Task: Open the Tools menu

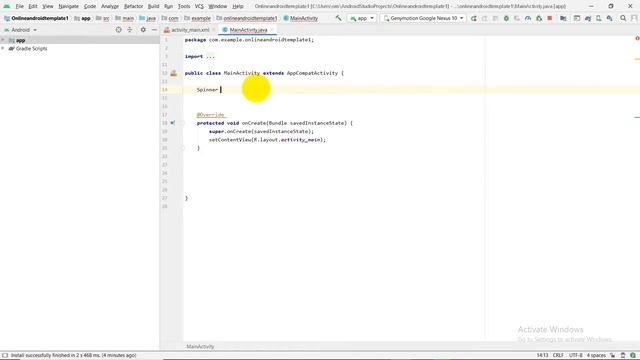Action: pos(184,6)
